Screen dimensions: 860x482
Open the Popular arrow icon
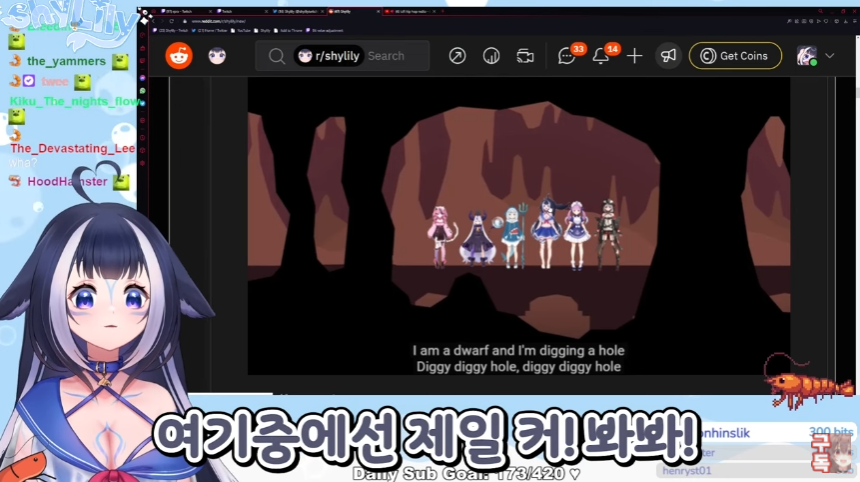[x=457, y=56]
